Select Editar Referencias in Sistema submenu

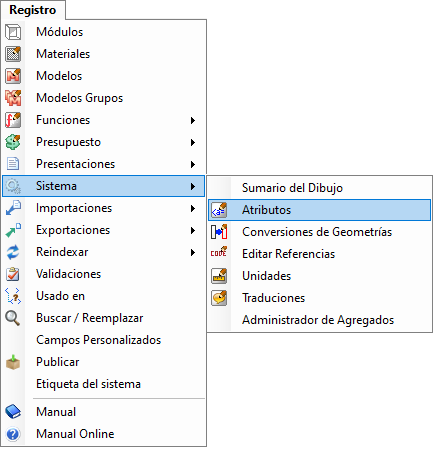pyautogui.click(x=319, y=254)
